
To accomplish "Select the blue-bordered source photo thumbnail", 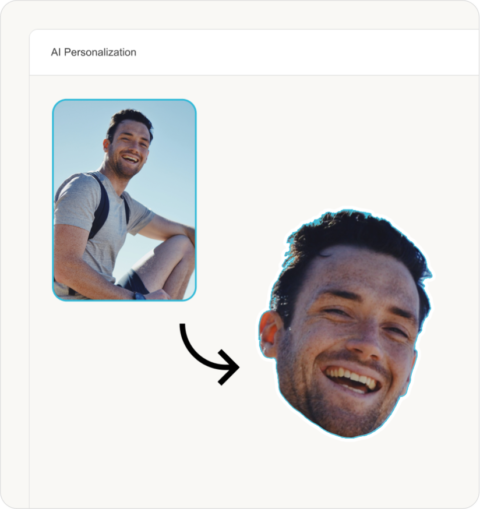I will click(x=124, y=200).
